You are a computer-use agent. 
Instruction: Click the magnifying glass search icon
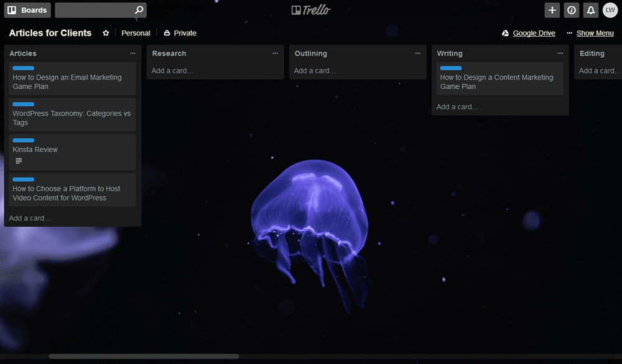pyautogui.click(x=139, y=10)
